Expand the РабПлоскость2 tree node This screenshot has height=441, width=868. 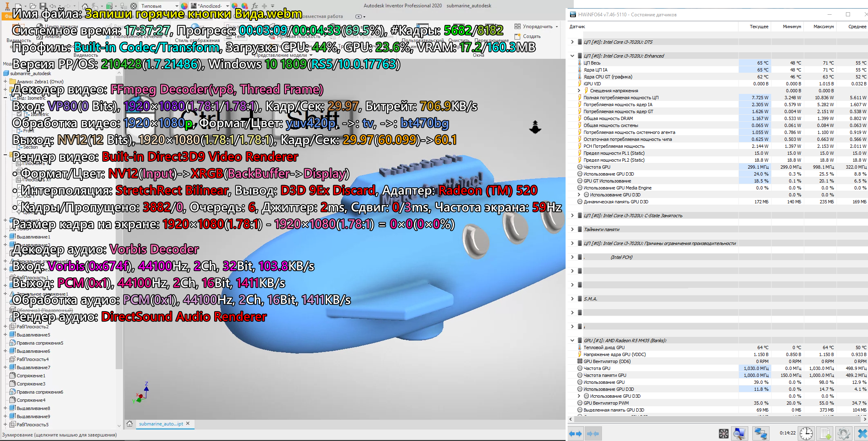5,326
